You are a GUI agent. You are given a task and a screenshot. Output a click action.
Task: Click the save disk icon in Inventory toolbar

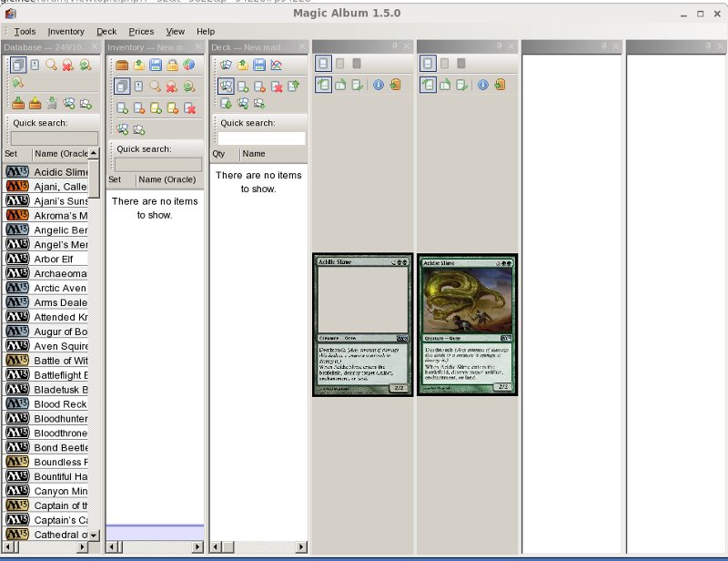pyautogui.click(x=156, y=65)
